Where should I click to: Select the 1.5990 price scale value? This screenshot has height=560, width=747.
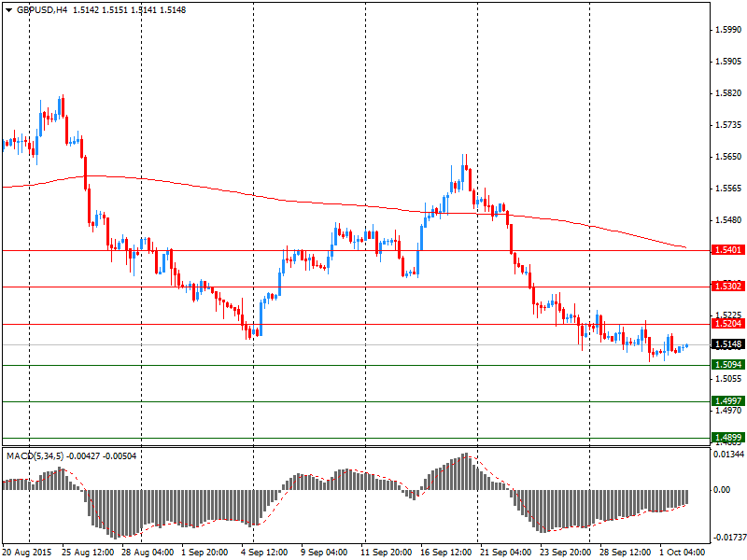[728, 30]
